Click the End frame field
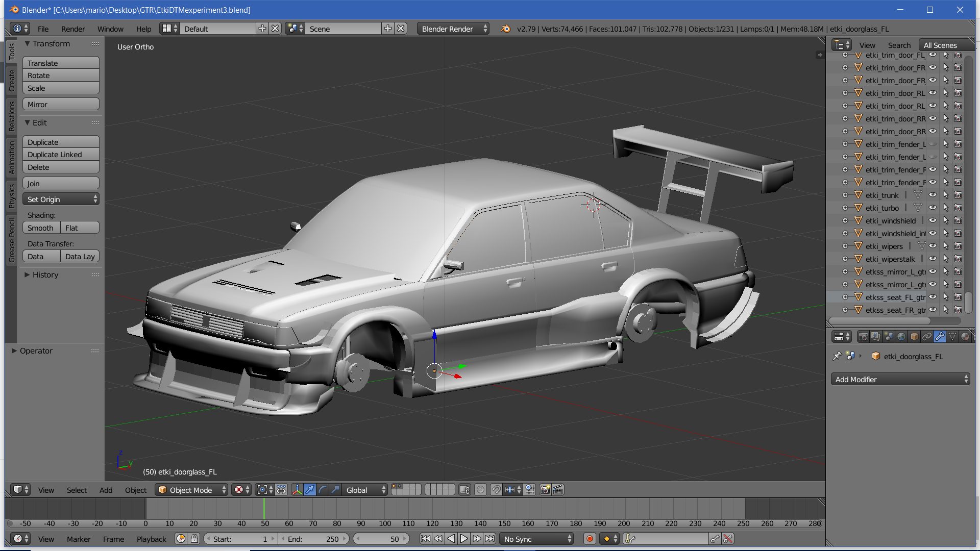The width and height of the screenshot is (980, 551). click(x=313, y=539)
